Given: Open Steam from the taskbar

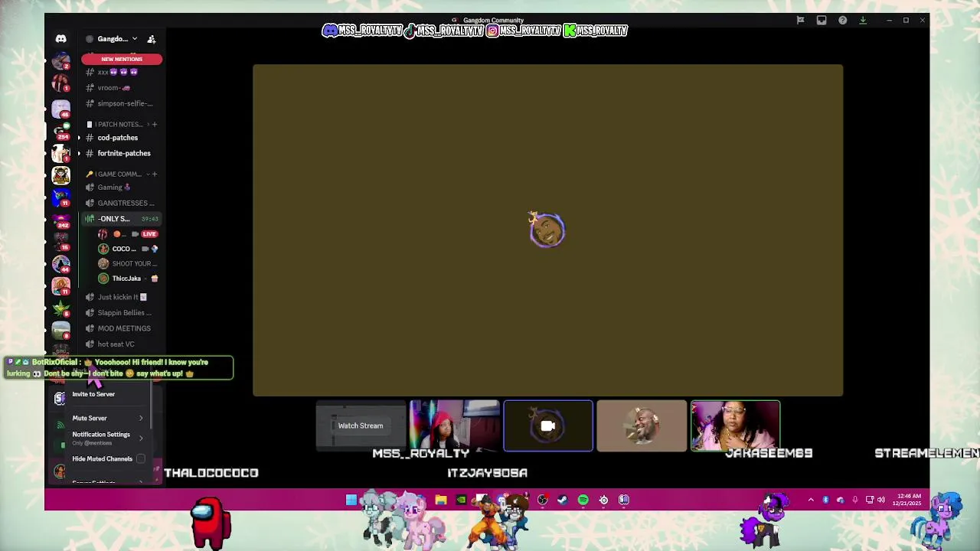Looking at the screenshot, I should (563, 500).
